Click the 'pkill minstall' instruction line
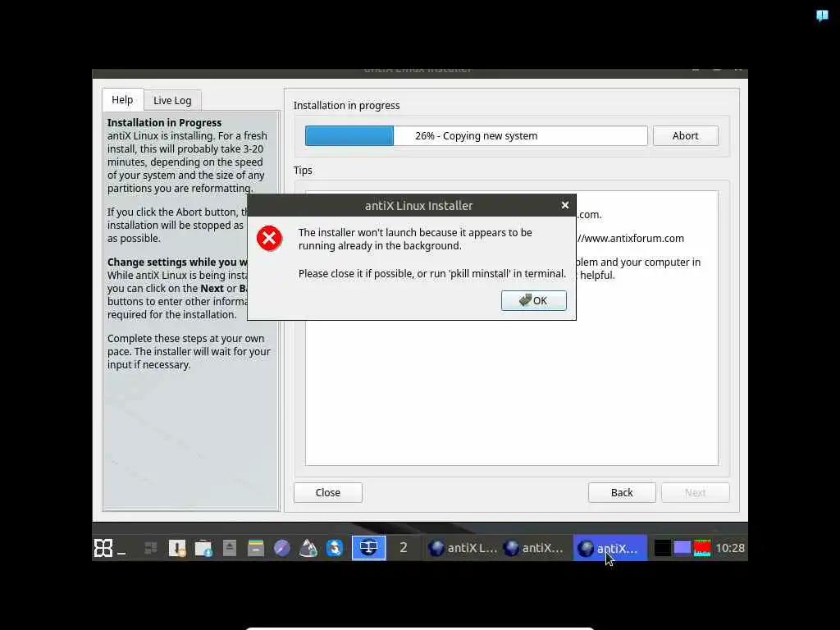The height and width of the screenshot is (630, 840). [x=431, y=274]
